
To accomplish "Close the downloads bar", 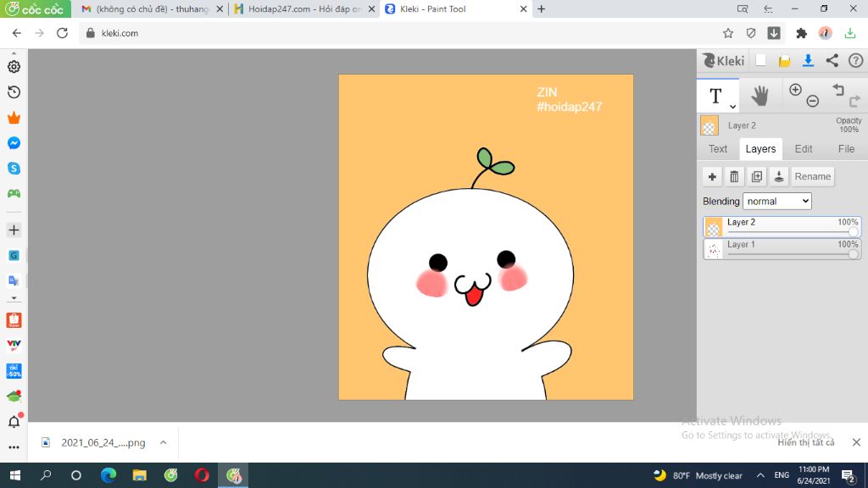I will pyautogui.click(x=856, y=442).
